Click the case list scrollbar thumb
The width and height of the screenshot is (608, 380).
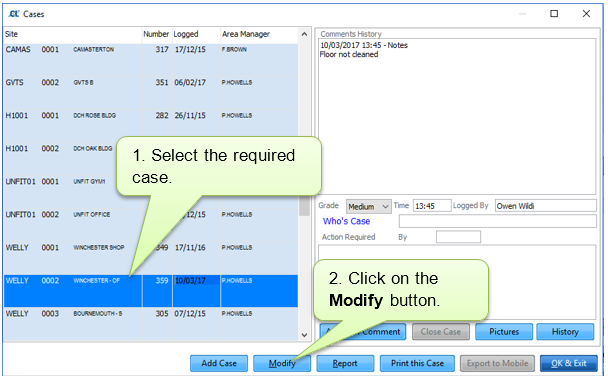coord(304,206)
